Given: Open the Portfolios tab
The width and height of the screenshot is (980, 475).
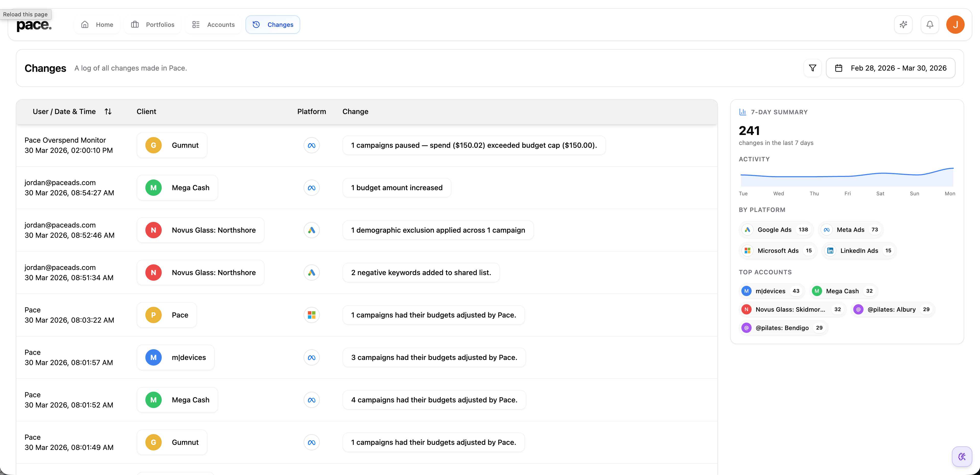Looking at the screenshot, I should point(153,25).
